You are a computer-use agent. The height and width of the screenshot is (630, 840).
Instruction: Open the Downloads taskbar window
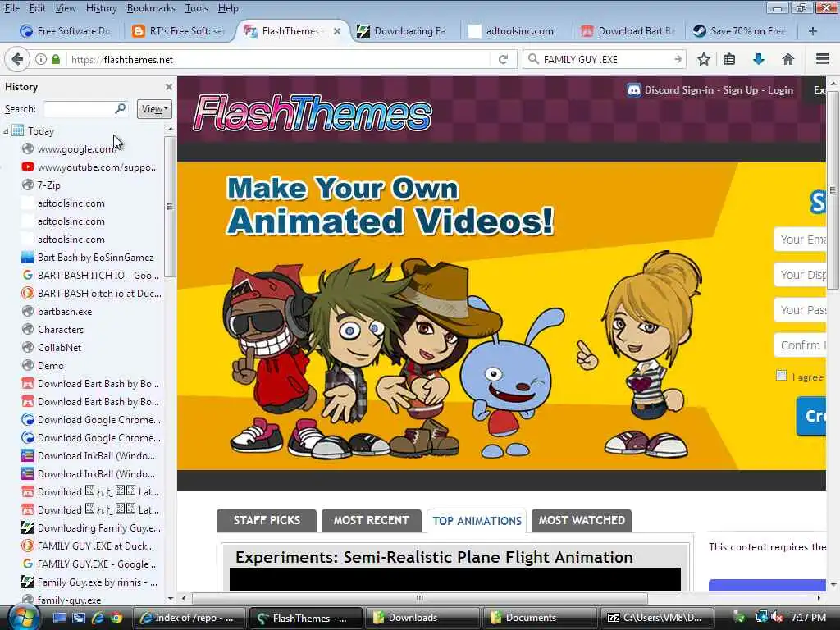click(422, 618)
